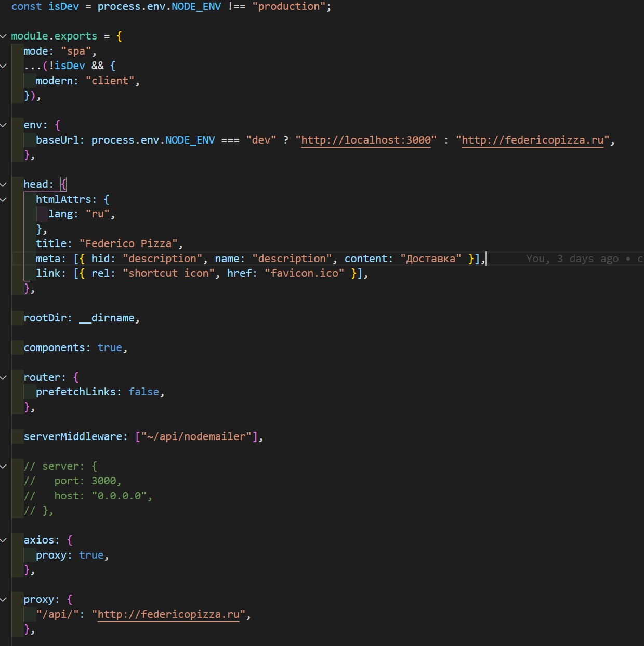Click the modern property key
Image resolution: width=644 pixels, height=646 pixels.
54,81
